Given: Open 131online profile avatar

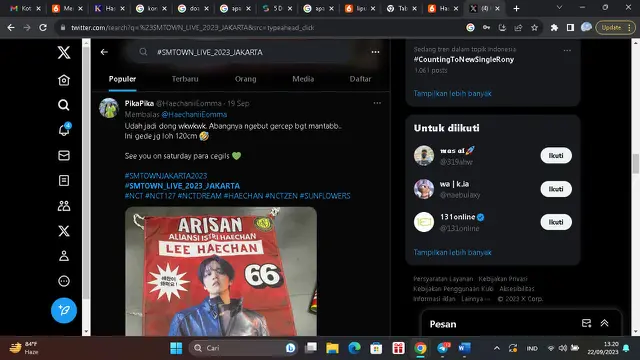Looking at the screenshot, I should point(424,222).
